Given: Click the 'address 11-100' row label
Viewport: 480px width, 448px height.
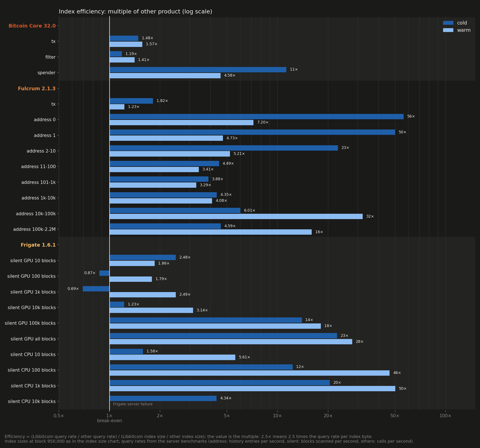Looking at the screenshot, I should click(38, 167).
